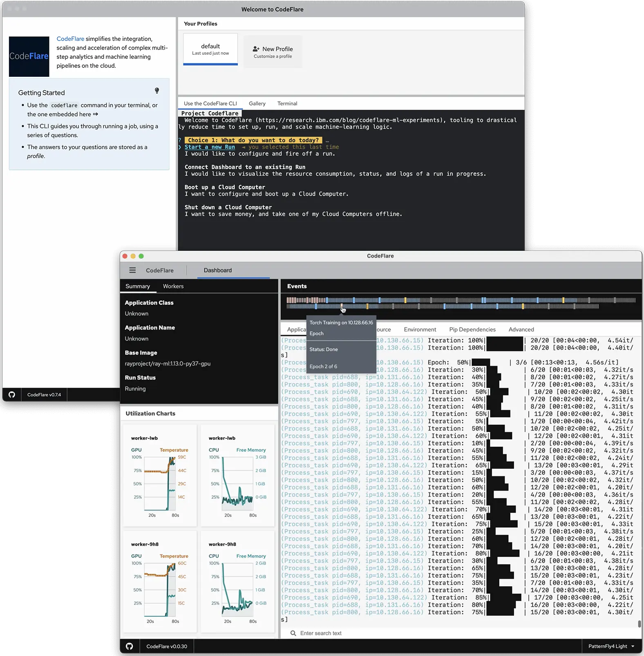
Task: Click Choice 1 prompt in terminal
Action: click(253, 140)
